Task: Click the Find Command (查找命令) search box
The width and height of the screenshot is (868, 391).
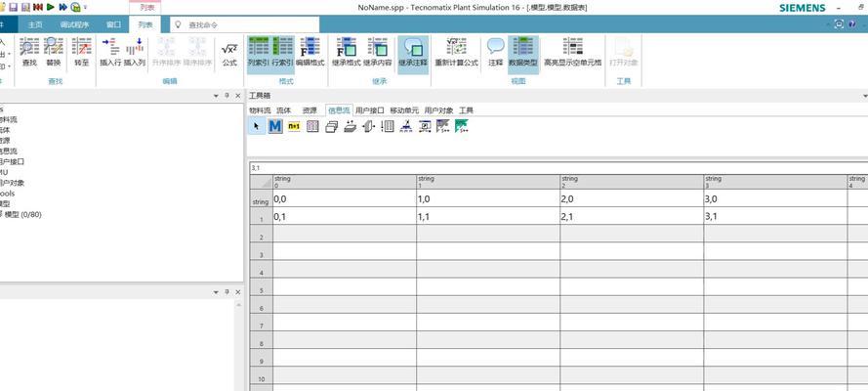Action: pyautogui.click(x=245, y=24)
